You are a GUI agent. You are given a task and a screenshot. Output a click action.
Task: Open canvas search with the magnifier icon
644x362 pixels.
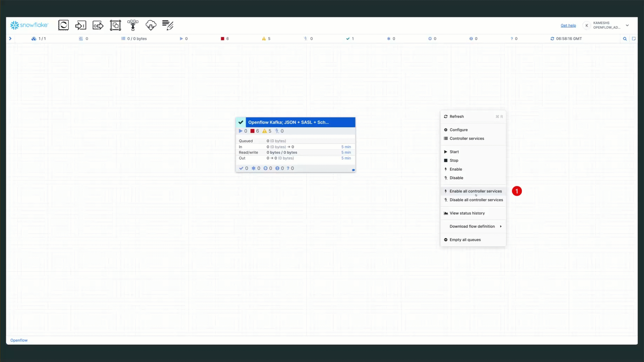[625, 39]
